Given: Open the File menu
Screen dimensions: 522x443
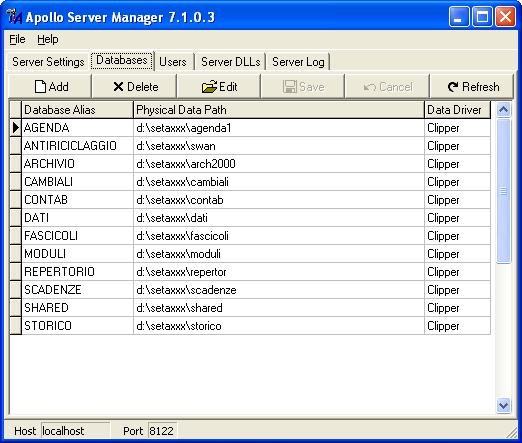Looking at the screenshot, I should click(x=17, y=39).
